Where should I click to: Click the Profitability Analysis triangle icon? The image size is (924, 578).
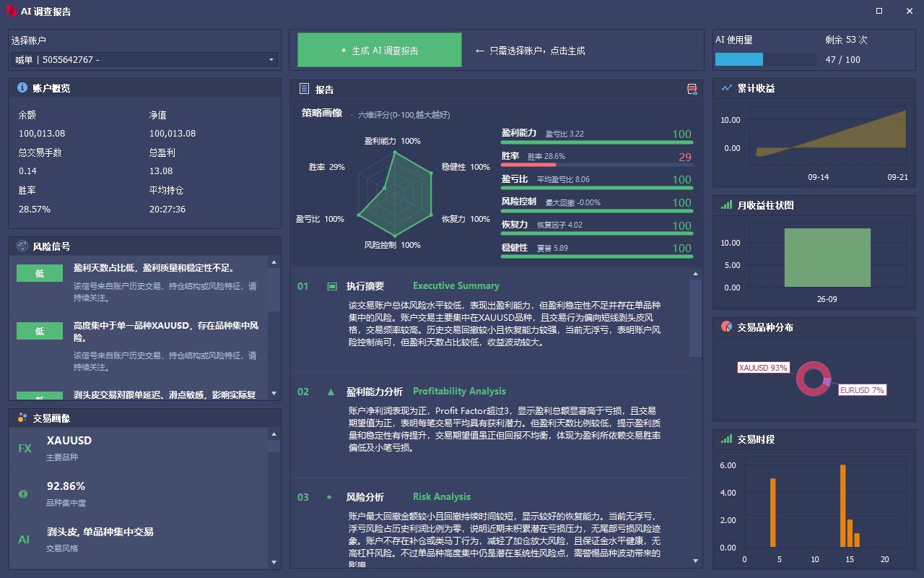click(331, 392)
